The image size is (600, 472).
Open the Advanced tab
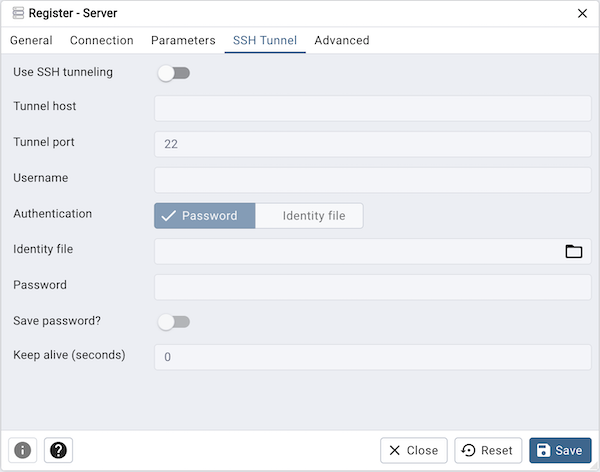coord(342,41)
